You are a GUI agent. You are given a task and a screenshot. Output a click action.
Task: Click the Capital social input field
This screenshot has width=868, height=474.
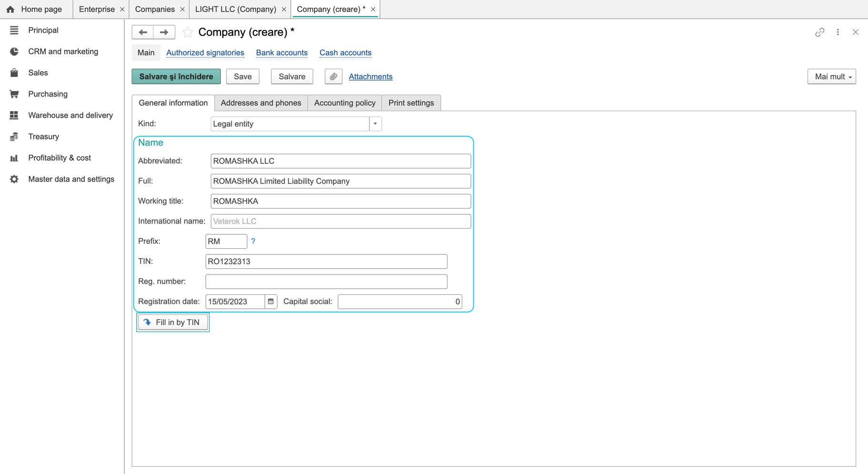pos(400,302)
